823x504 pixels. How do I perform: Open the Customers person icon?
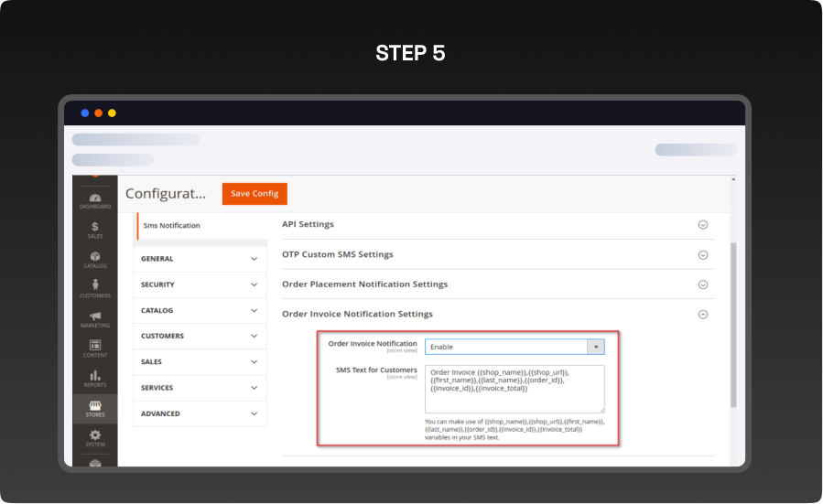95,288
